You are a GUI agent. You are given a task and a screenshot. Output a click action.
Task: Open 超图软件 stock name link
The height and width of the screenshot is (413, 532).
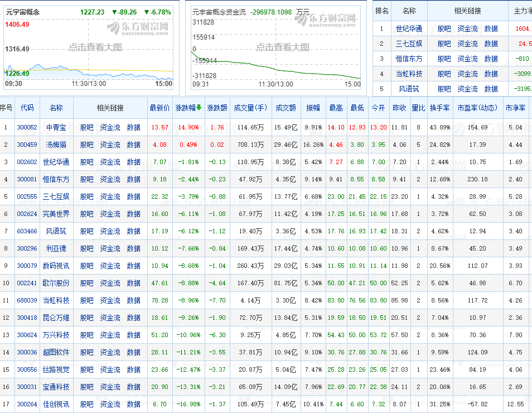56,353
